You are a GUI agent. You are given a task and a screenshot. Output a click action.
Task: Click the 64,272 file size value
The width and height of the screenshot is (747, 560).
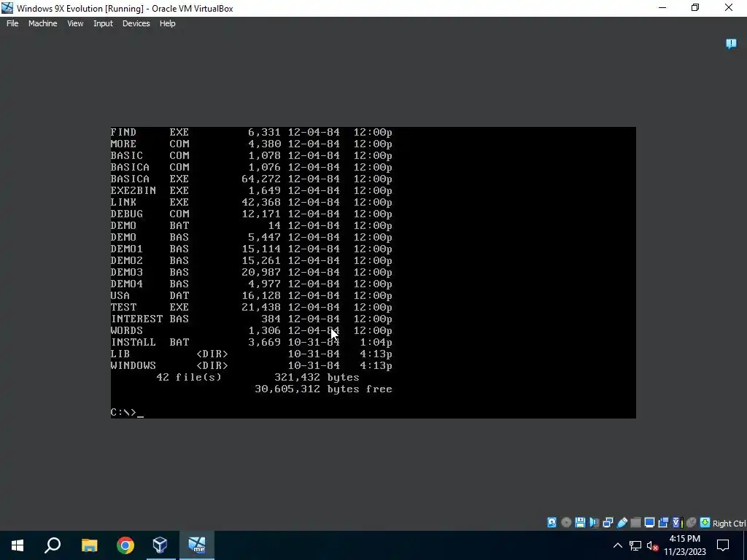[x=261, y=179]
